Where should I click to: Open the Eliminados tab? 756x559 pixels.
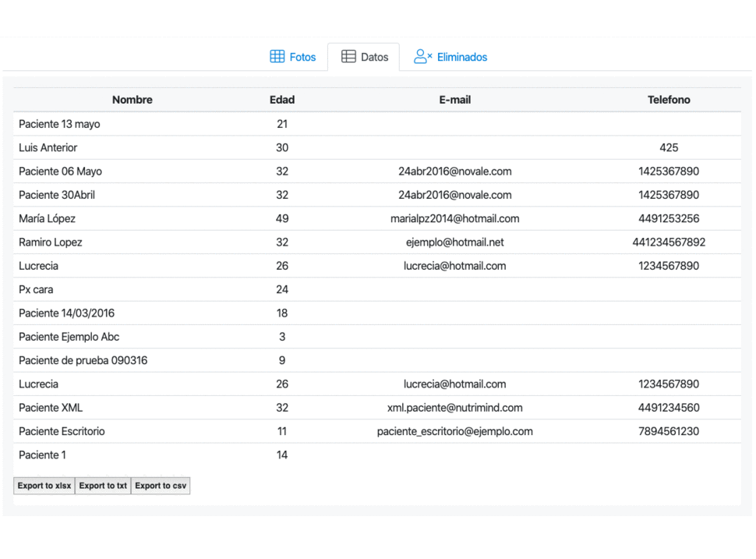click(450, 57)
